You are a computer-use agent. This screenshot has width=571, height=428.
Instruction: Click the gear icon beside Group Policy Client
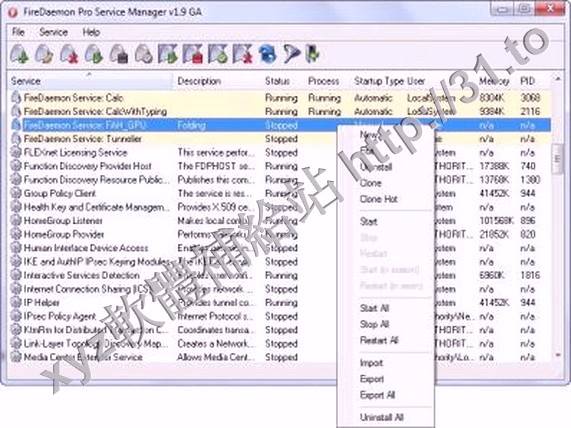(x=16, y=193)
